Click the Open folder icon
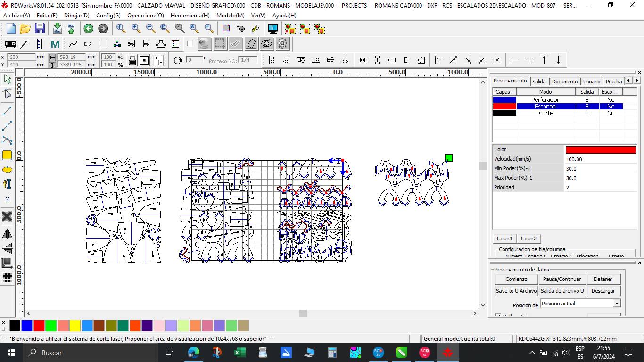This screenshot has height=362, width=644. [25, 29]
